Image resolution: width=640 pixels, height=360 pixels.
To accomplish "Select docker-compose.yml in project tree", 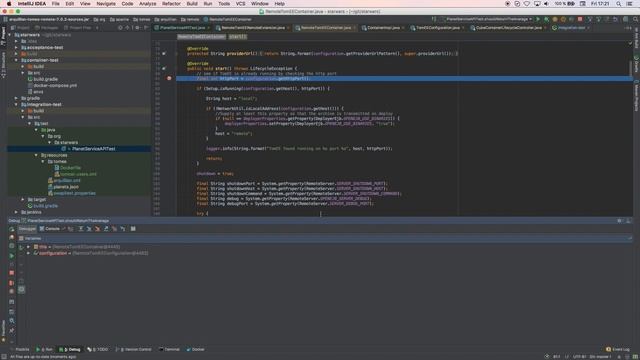I will click(x=55, y=86).
